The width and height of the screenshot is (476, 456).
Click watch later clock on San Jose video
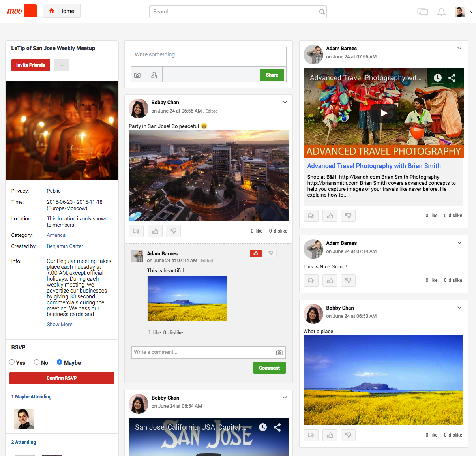263,427
